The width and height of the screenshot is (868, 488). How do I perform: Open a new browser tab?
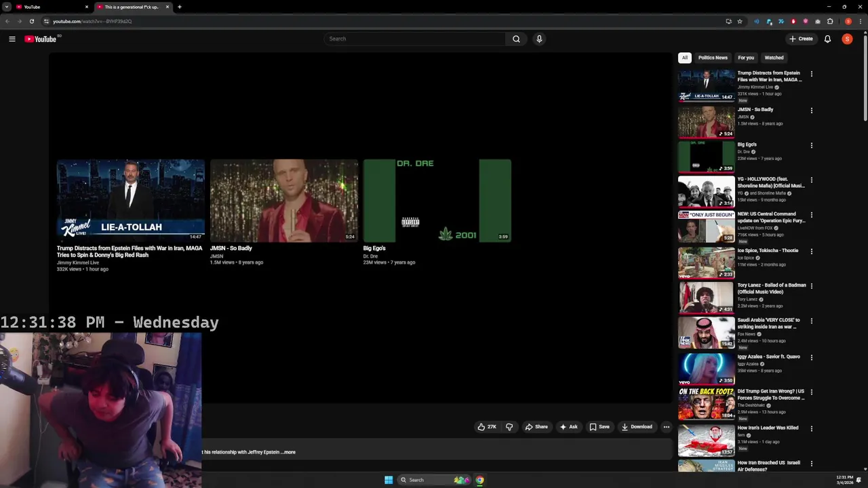179,7
